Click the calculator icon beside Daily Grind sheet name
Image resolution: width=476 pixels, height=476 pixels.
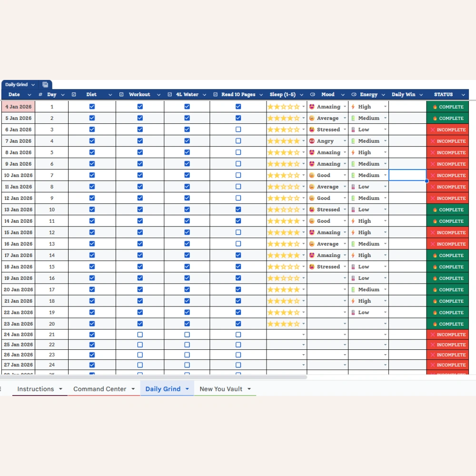(45, 84)
